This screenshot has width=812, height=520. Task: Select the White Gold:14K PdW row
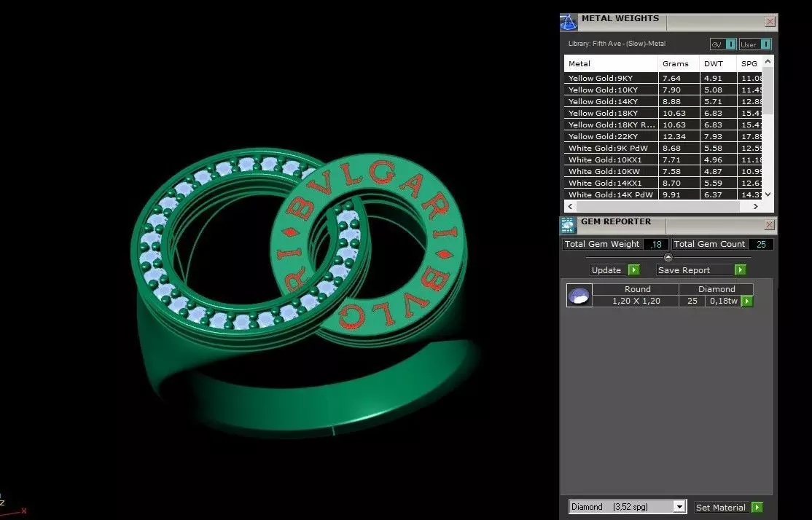(x=664, y=194)
